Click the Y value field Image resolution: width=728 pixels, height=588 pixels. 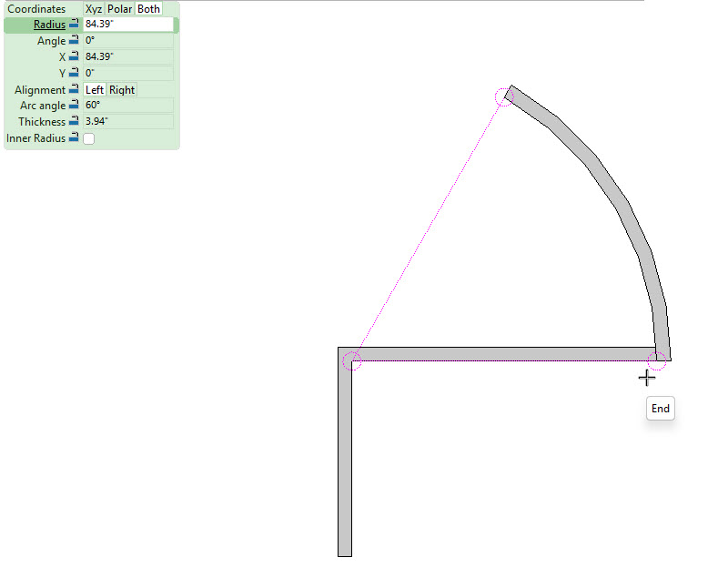128,73
